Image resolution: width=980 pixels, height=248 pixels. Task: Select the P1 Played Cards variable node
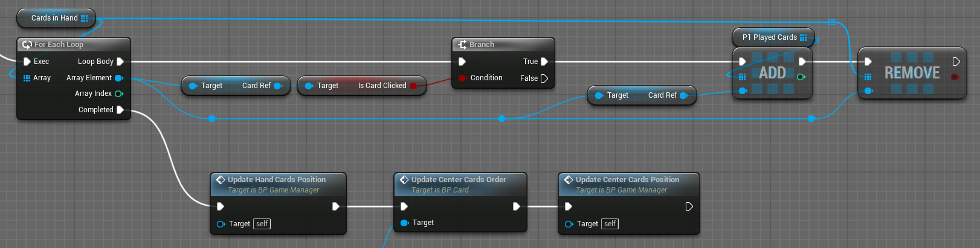click(x=769, y=37)
